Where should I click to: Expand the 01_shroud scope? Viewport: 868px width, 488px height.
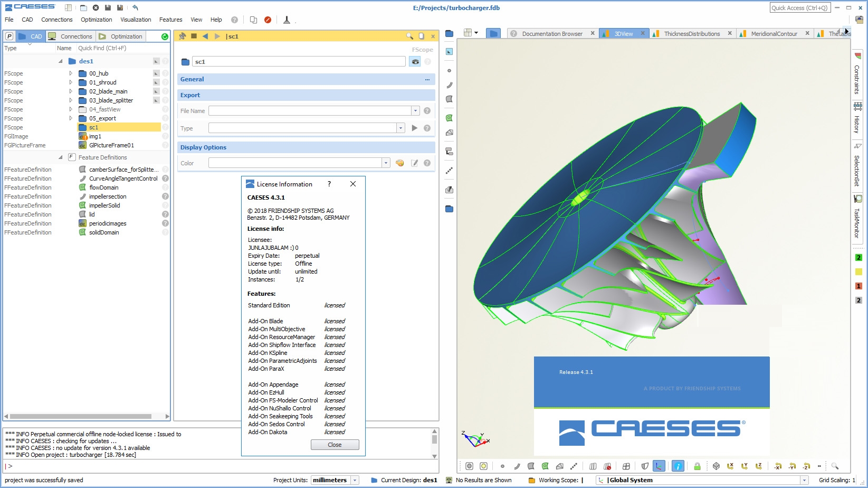pos(71,82)
